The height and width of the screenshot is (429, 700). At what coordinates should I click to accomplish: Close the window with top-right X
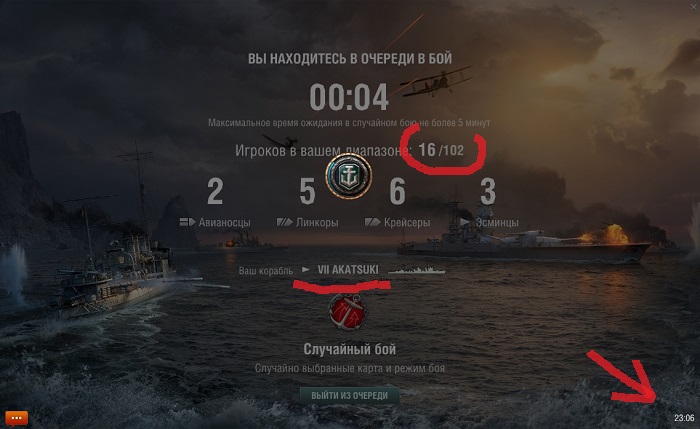pos(694,6)
